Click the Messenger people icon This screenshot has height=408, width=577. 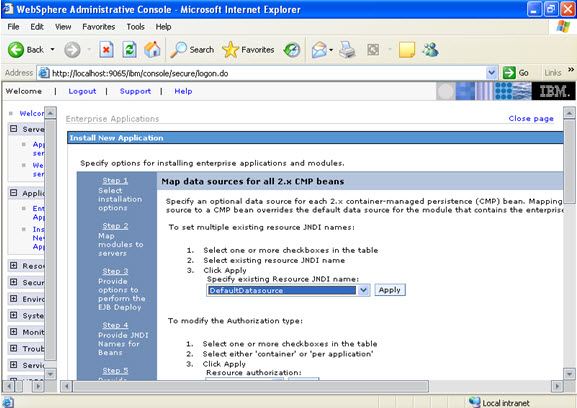[430, 50]
